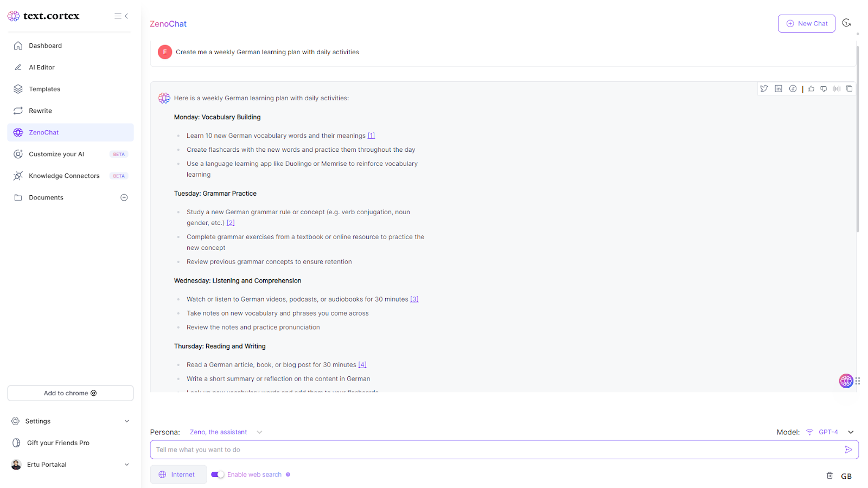Like the response with thumbs up
Image resolution: width=868 pixels, height=488 pixels.
811,89
